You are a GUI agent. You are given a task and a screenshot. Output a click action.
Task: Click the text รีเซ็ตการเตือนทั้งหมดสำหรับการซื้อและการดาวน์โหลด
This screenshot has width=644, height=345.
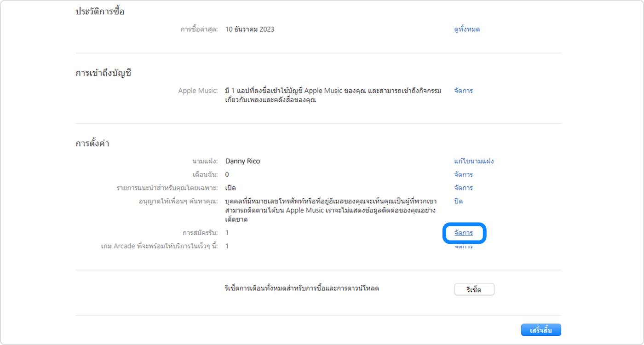pyautogui.click(x=302, y=289)
